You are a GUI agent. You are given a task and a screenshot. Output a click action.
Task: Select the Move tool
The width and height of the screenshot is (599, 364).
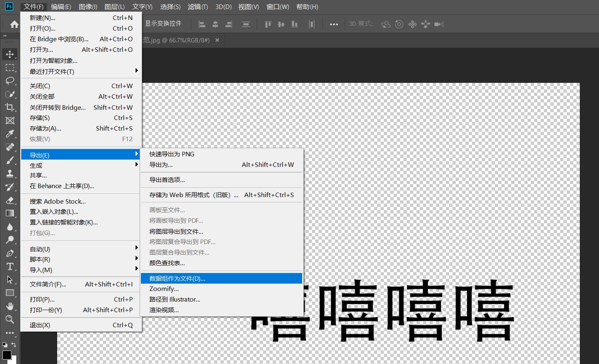pyautogui.click(x=10, y=54)
